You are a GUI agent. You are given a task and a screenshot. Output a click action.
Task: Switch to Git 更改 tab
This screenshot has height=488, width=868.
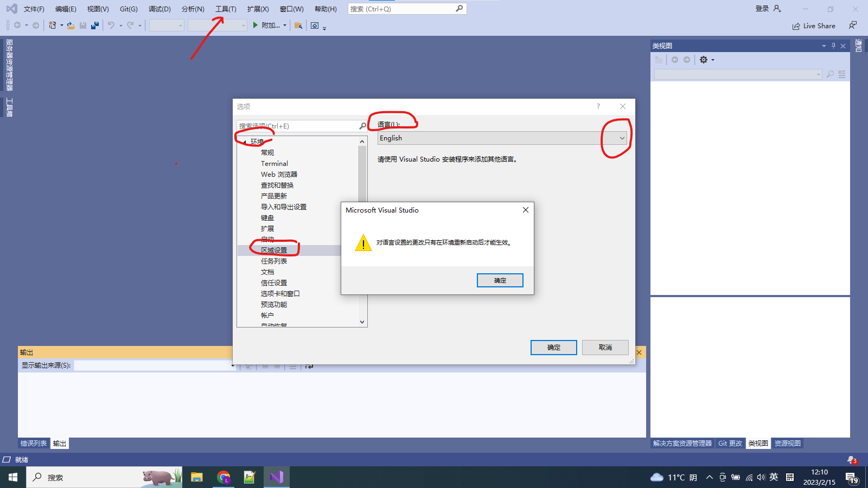pyautogui.click(x=730, y=444)
